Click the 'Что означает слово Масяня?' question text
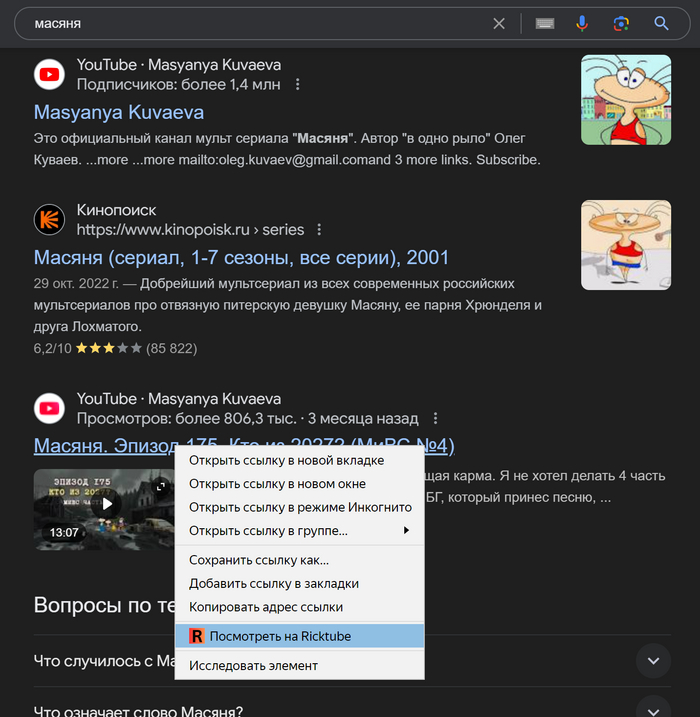The image size is (700, 717). coord(139,711)
